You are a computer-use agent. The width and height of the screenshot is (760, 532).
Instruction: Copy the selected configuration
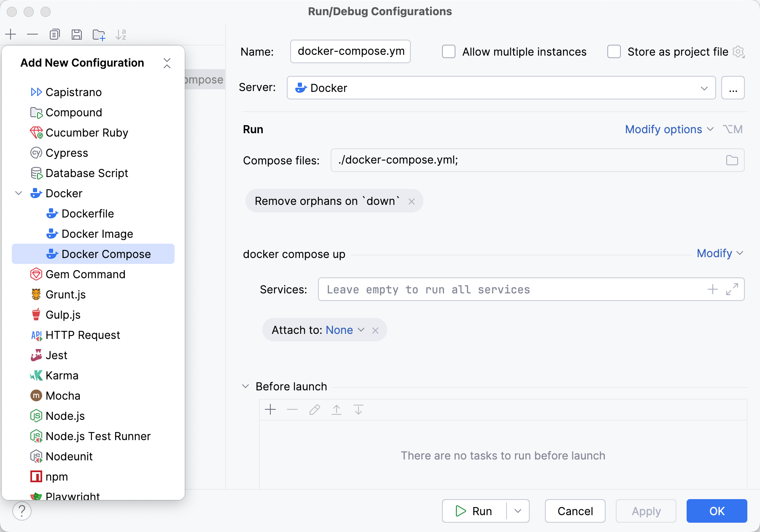(54, 34)
